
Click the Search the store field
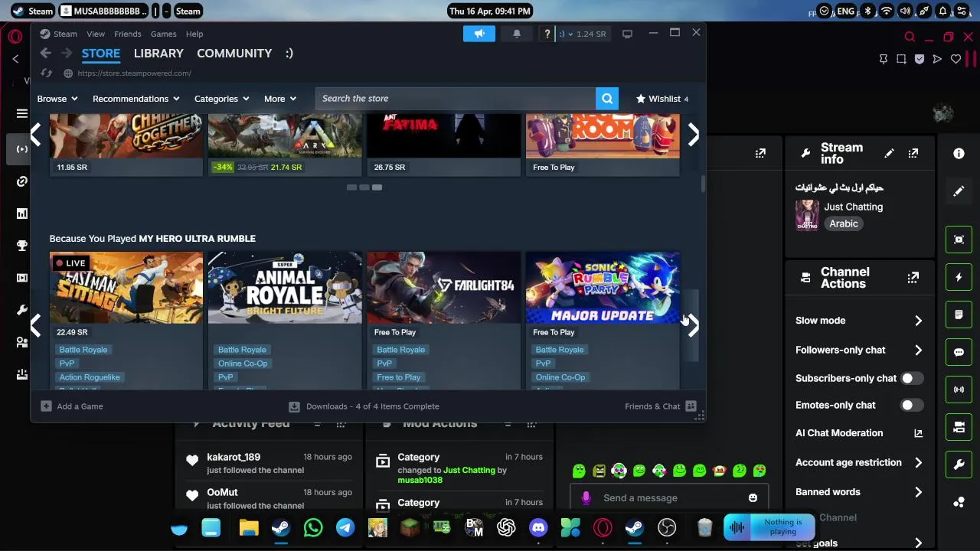pos(456,98)
